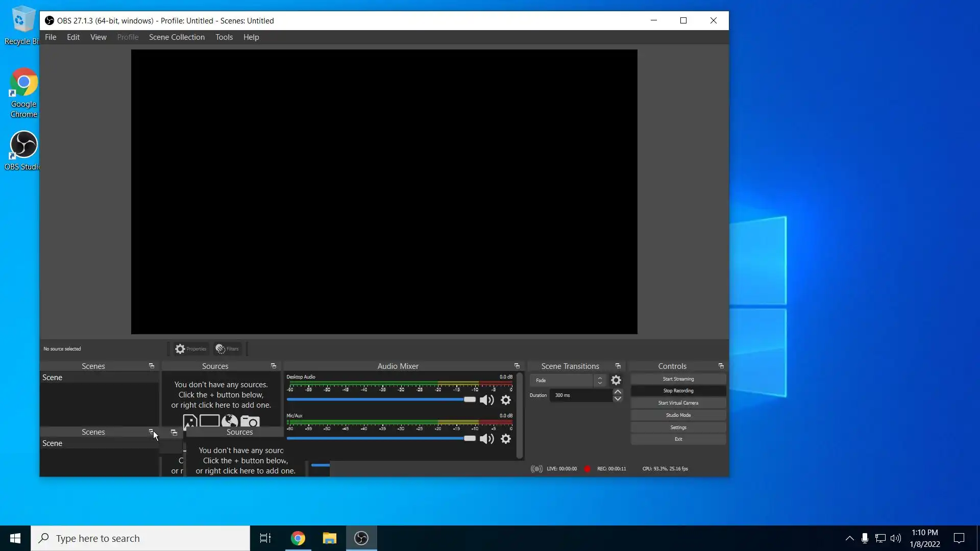The image size is (980, 551).
Task: Open the Scene Collection menu
Action: (177, 37)
